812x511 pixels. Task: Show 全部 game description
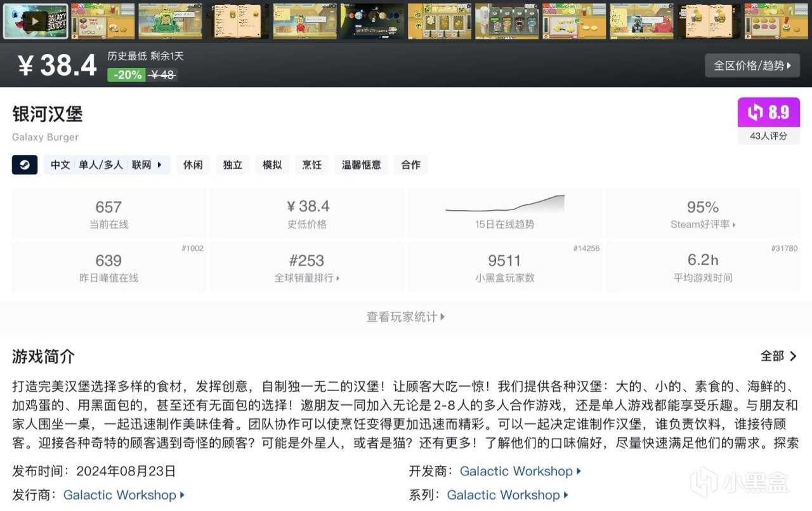tap(779, 356)
